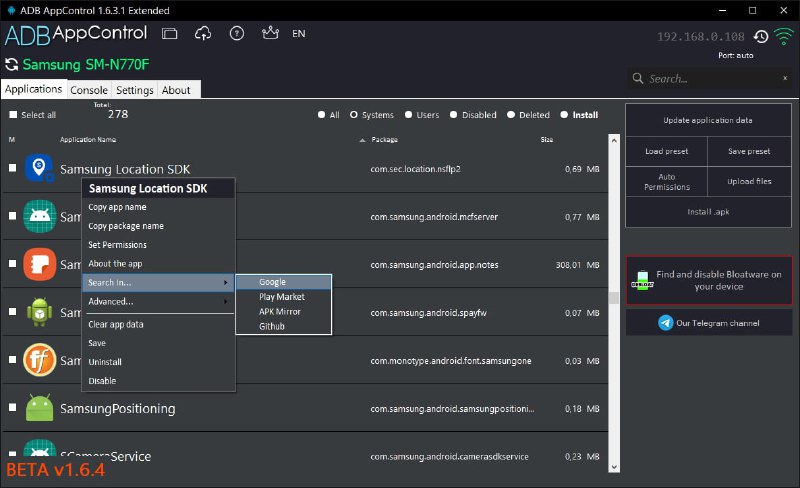This screenshot has height=488, width=800.
Task: Click inside the Search input field
Action: point(710,79)
